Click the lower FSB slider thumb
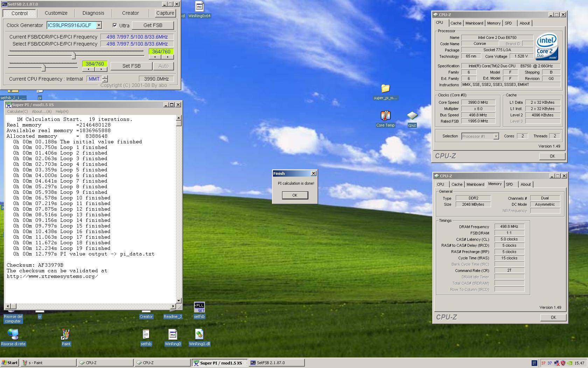The height and width of the screenshot is (368, 588). [43, 67]
